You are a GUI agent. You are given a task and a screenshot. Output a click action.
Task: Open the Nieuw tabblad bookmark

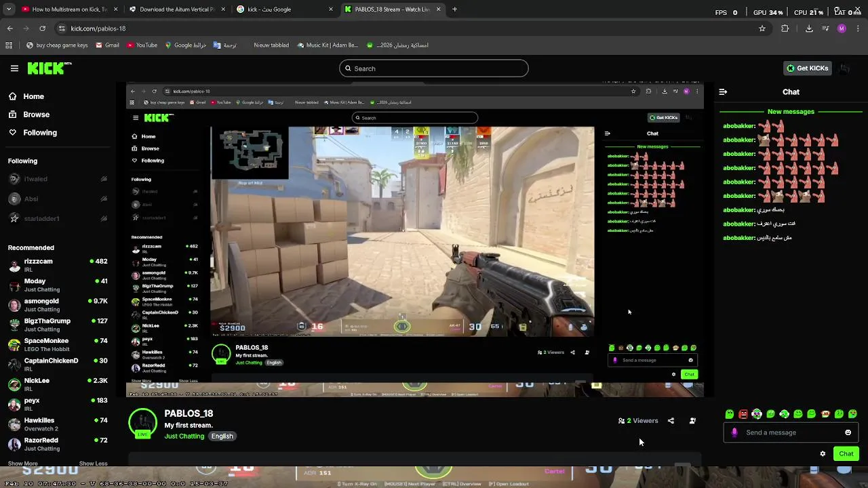(x=271, y=45)
